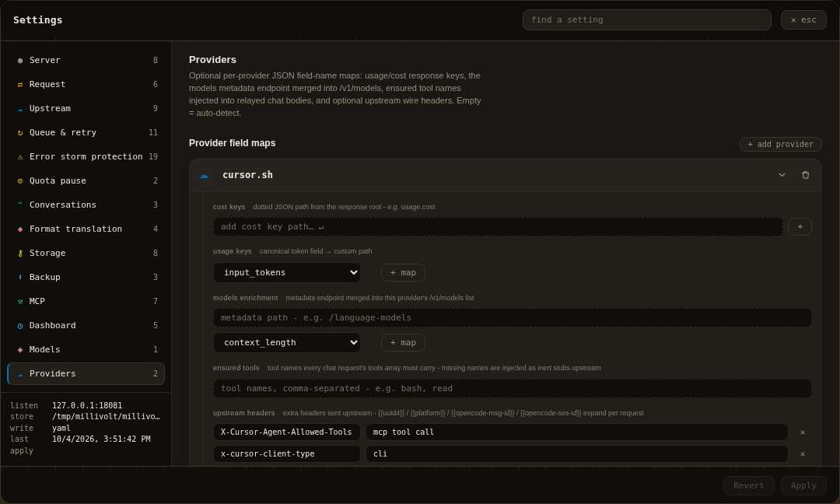Go to Error storm protection section
Screen dimensions: 840x504
coord(86,157)
